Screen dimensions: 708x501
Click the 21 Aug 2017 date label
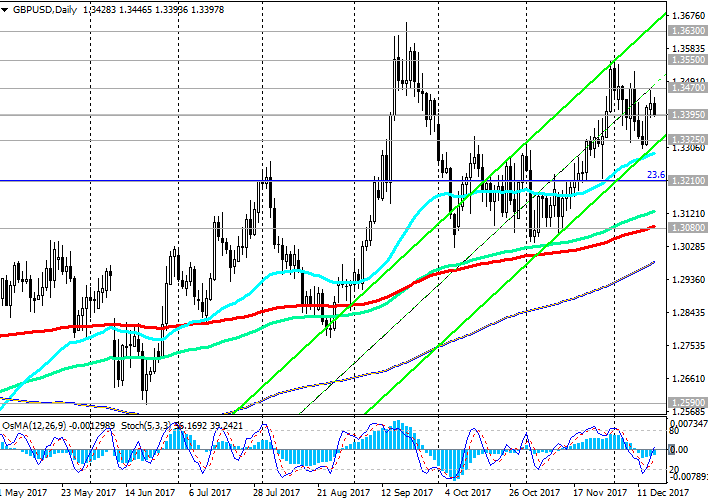(x=343, y=492)
